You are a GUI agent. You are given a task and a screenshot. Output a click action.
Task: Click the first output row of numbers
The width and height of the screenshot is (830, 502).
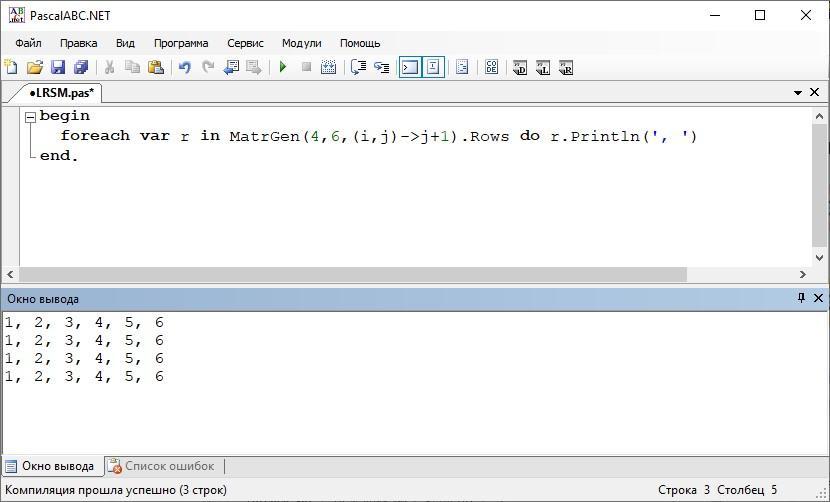84,322
